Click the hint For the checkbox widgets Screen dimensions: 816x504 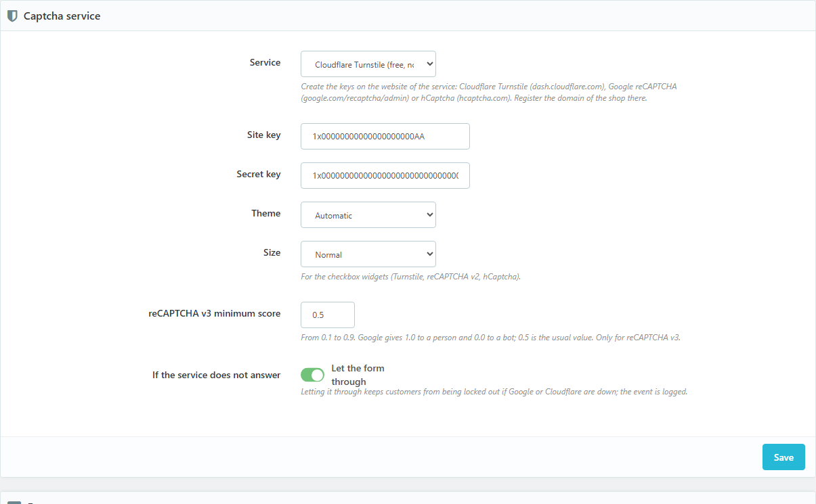click(410, 277)
